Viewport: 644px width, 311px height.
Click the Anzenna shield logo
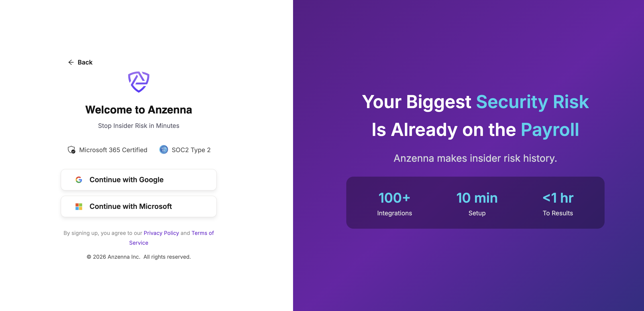pos(139,82)
